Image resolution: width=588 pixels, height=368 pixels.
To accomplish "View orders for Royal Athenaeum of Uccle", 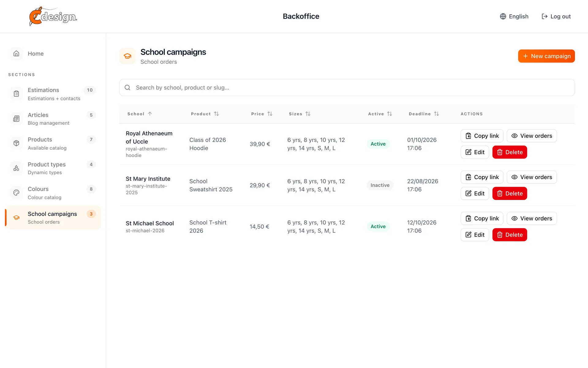I will tap(532, 136).
